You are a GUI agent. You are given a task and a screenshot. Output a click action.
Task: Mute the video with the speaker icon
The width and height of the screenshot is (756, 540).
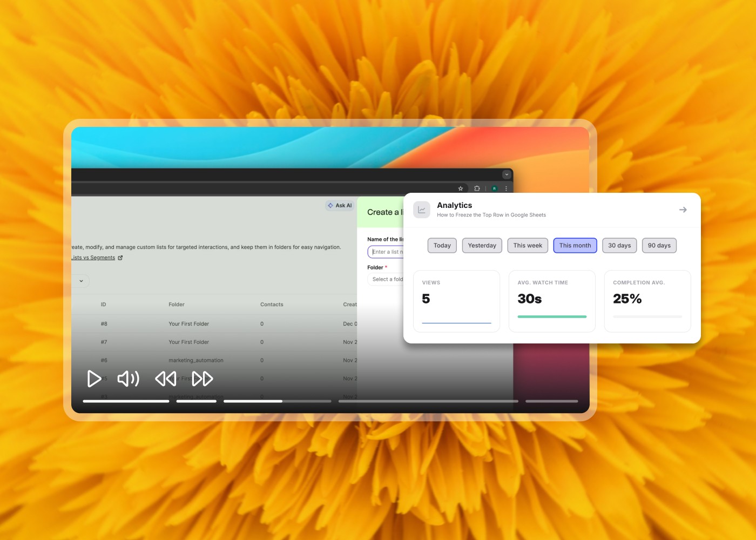tap(129, 379)
